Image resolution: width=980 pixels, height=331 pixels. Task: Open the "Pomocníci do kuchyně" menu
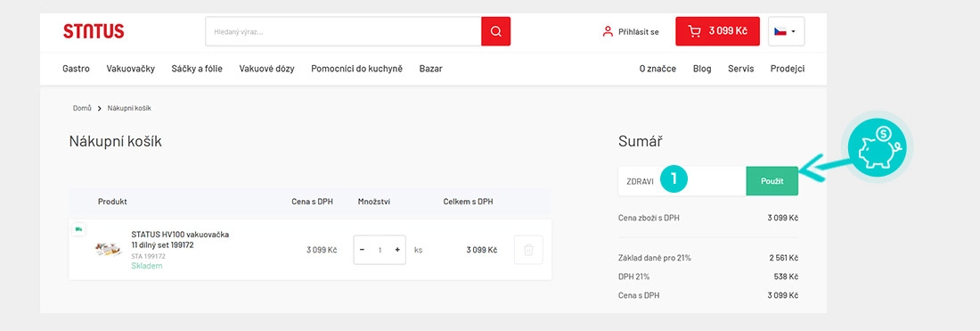357,69
